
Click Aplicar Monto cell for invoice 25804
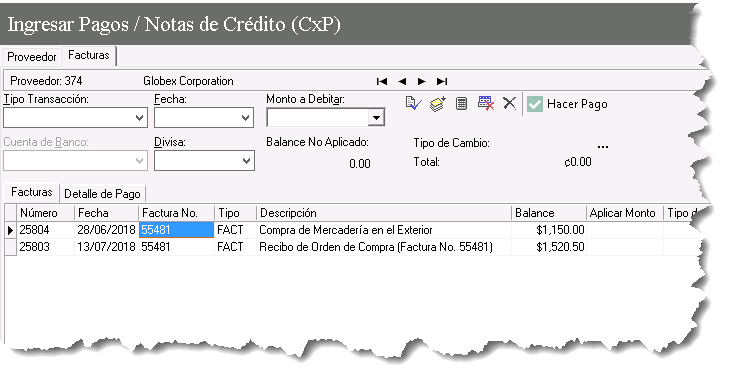point(625,230)
